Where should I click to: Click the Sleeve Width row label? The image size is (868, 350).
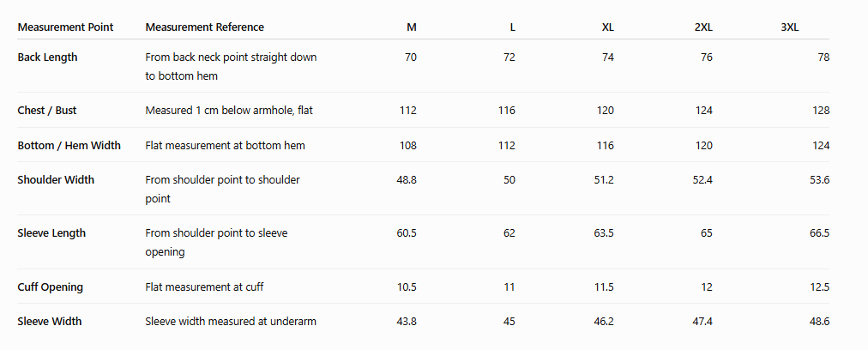pos(50,321)
